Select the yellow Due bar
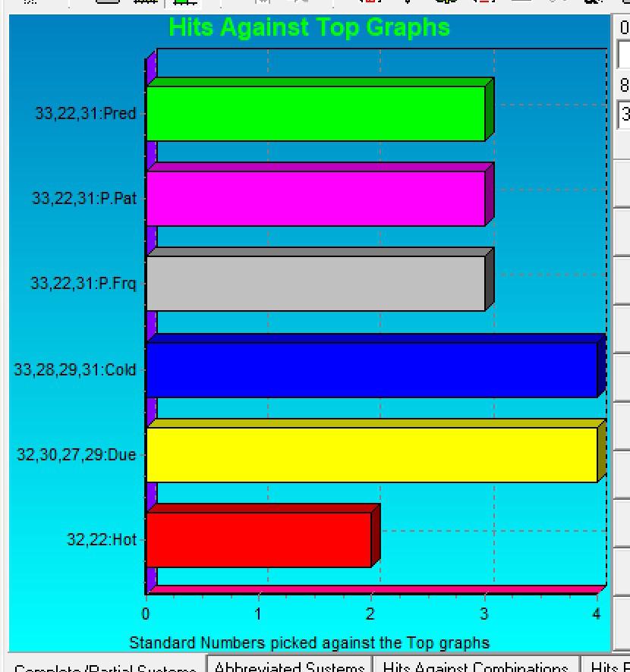This screenshot has width=630, height=672. click(x=372, y=454)
